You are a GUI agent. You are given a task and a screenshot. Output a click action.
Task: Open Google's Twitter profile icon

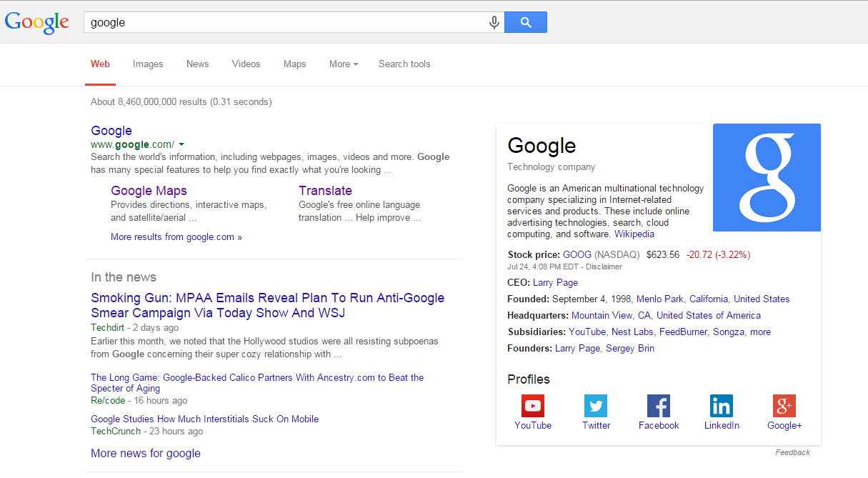[x=595, y=405]
